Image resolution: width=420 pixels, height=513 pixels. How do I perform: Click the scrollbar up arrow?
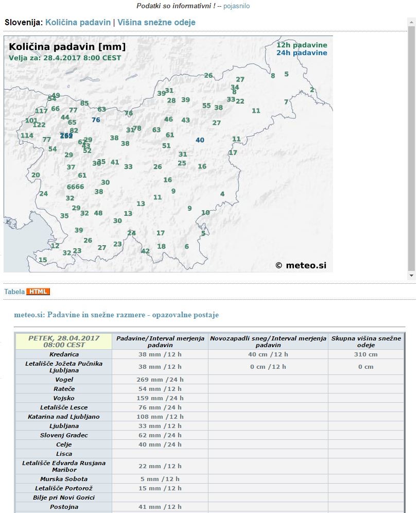coord(411,22)
